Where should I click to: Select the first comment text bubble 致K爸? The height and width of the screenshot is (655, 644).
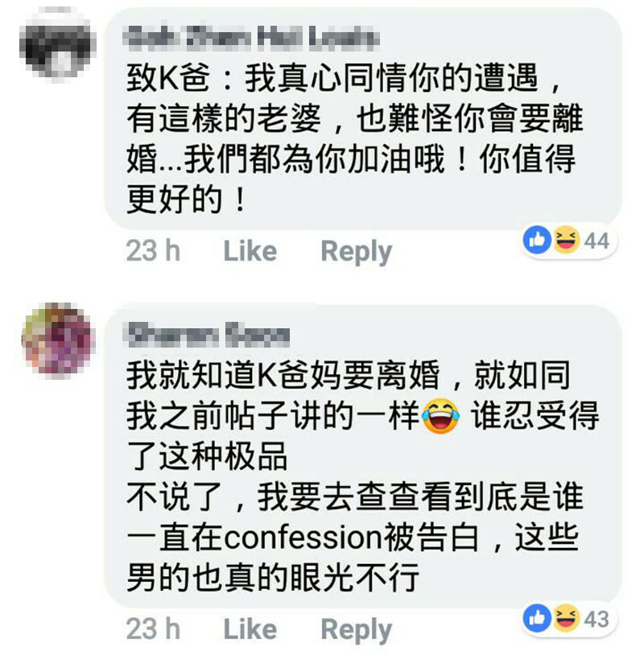[363, 118]
